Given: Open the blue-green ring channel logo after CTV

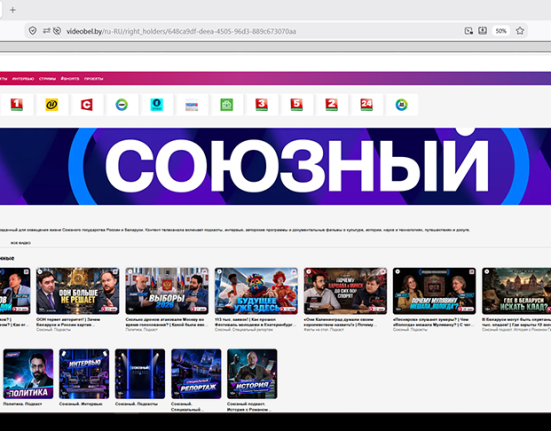Looking at the screenshot, I should point(122,105).
